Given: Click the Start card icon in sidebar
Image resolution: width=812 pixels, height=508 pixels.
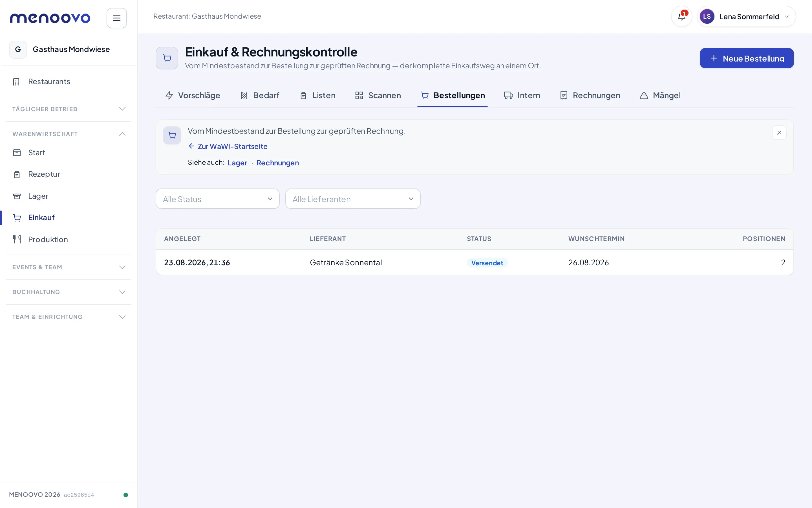Looking at the screenshot, I should point(17,152).
